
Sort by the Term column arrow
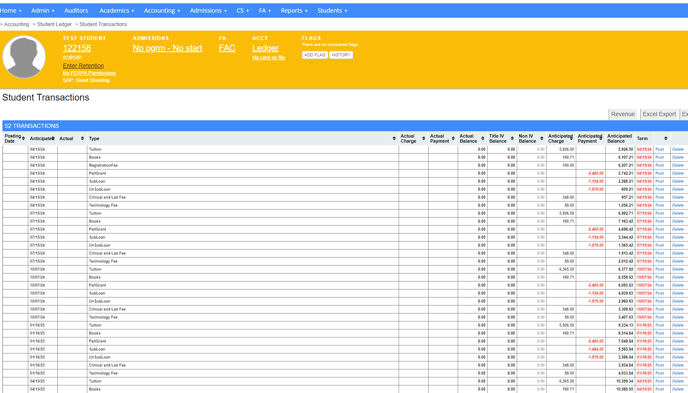click(x=666, y=138)
